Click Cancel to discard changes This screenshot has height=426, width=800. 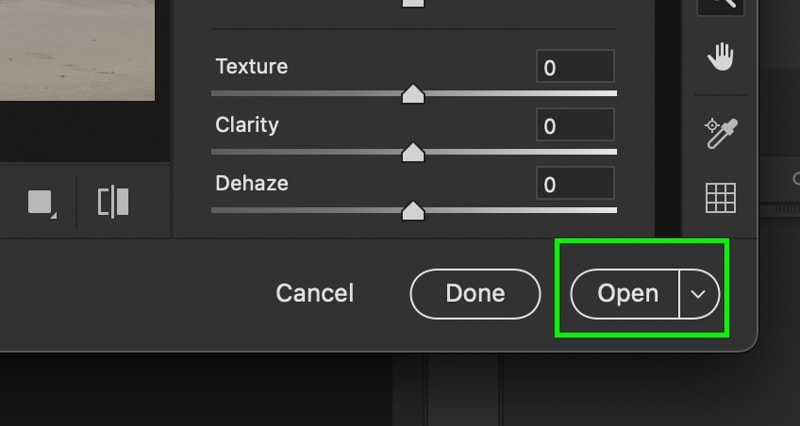click(x=314, y=293)
